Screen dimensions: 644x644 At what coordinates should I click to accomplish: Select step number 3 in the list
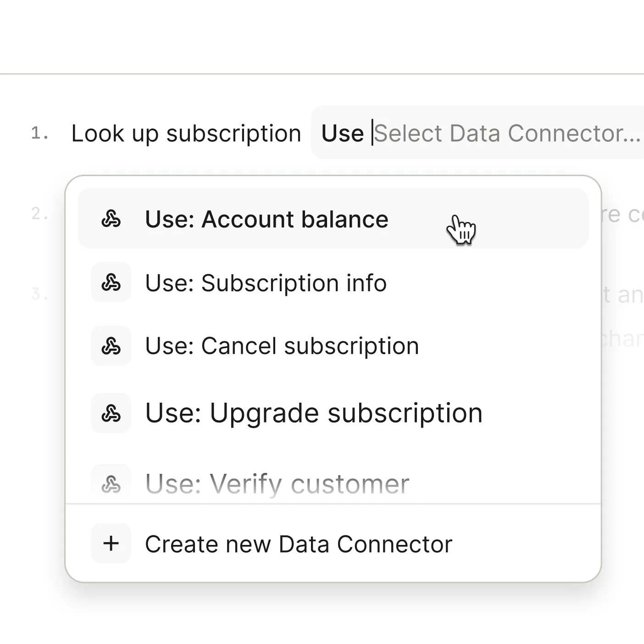[x=39, y=294]
